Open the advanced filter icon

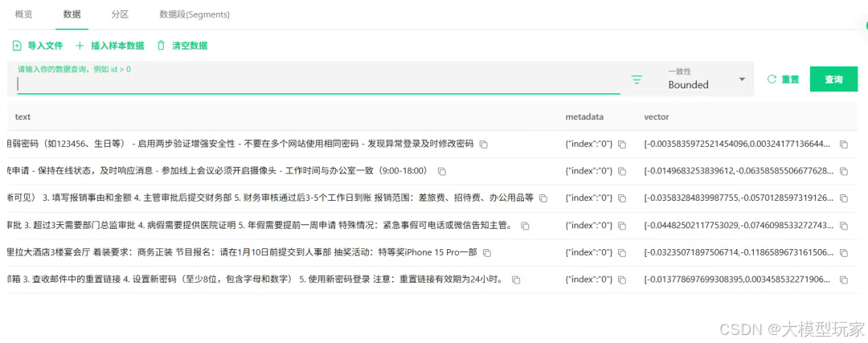tap(637, 80)
